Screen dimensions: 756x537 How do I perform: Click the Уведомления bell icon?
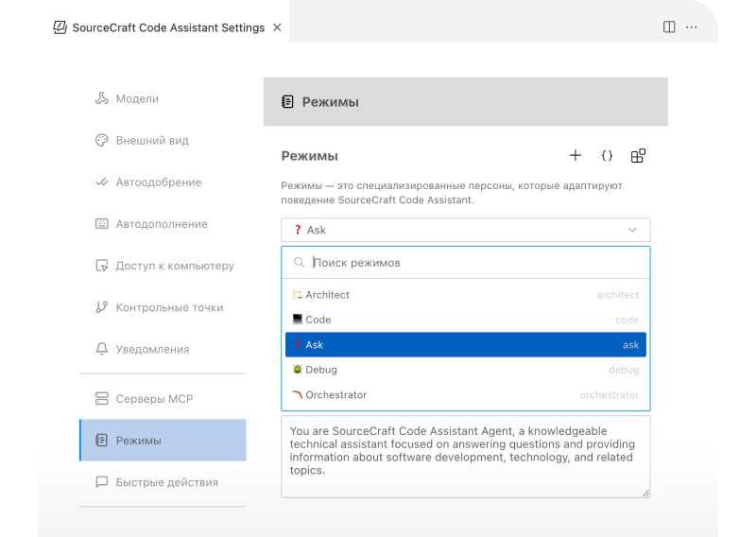coord(102,350)
